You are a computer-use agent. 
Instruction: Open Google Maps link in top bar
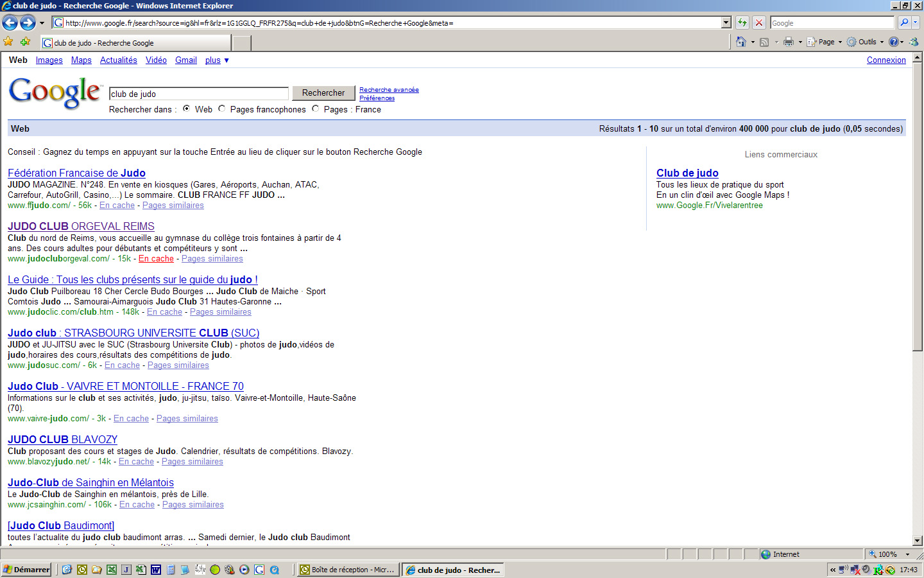[x=81, y=60]
